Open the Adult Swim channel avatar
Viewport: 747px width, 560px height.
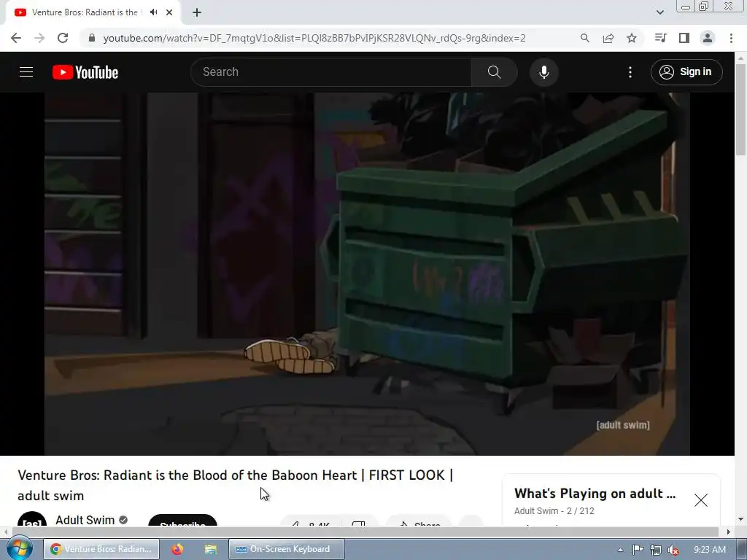pyautogui.click(x=32, y=519)
